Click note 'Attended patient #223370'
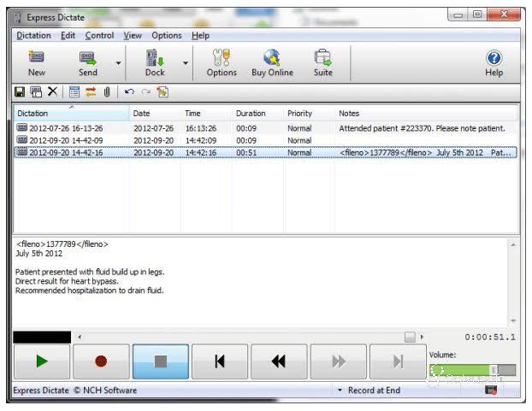This screenshot has height=411, width=532. click(422, 128)
